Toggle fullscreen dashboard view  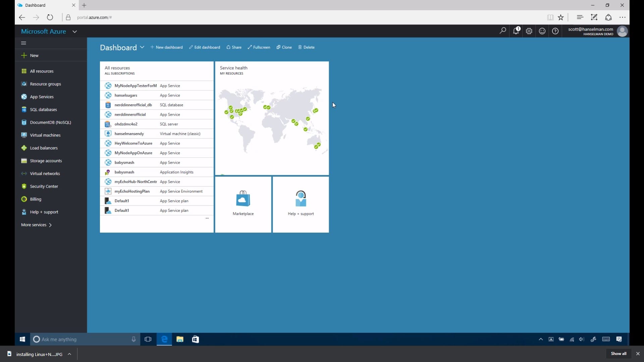tap(259, 47)
